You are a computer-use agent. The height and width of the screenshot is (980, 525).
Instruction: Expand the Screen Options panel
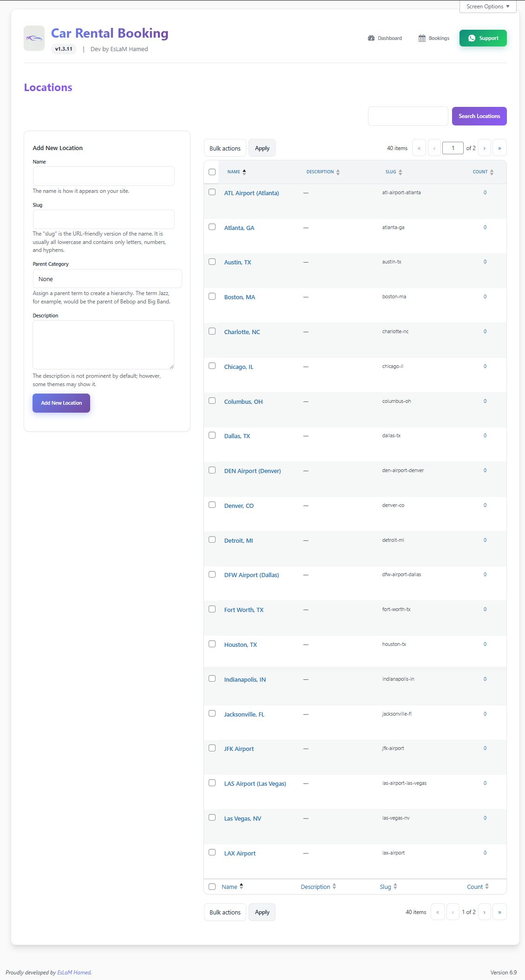coord(488,7)
